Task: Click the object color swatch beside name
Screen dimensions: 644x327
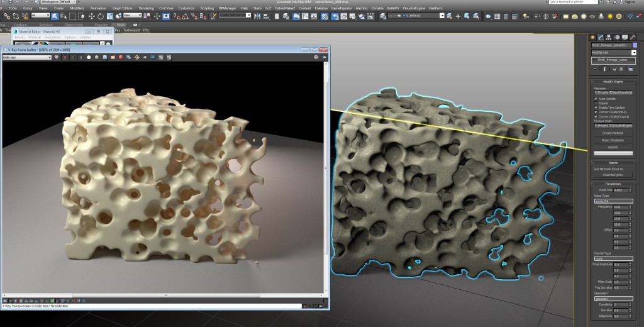Action: tap(636, 45)
